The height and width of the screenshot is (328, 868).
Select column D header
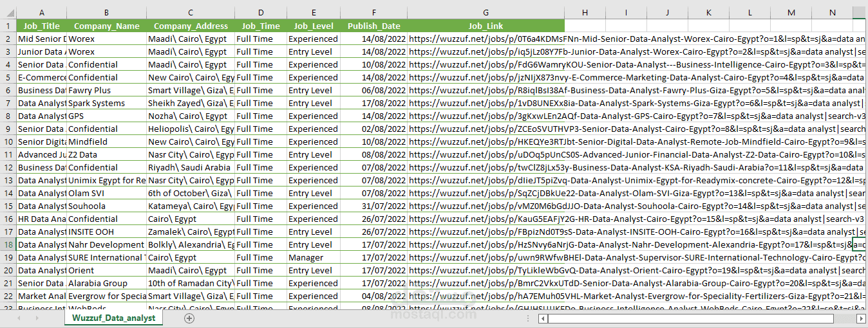pos(261,13)
